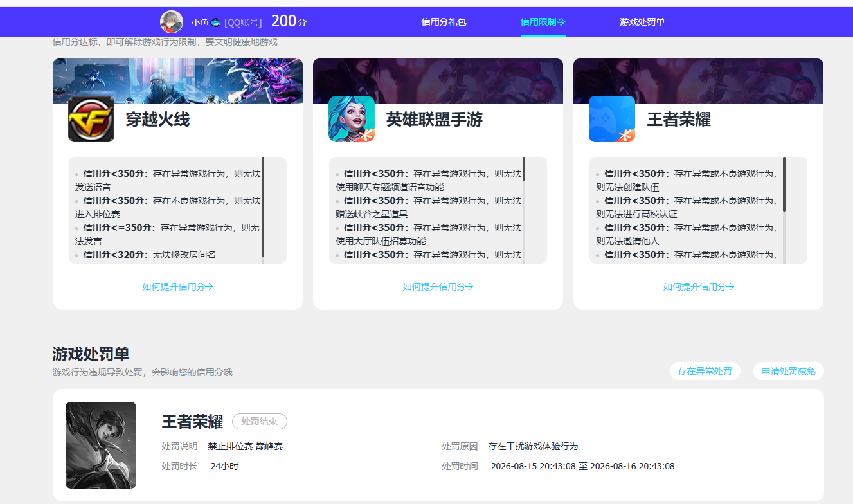Select the 信用限制令 tab
This screenshot has width=853, height=504.
[x=543, y=22]
